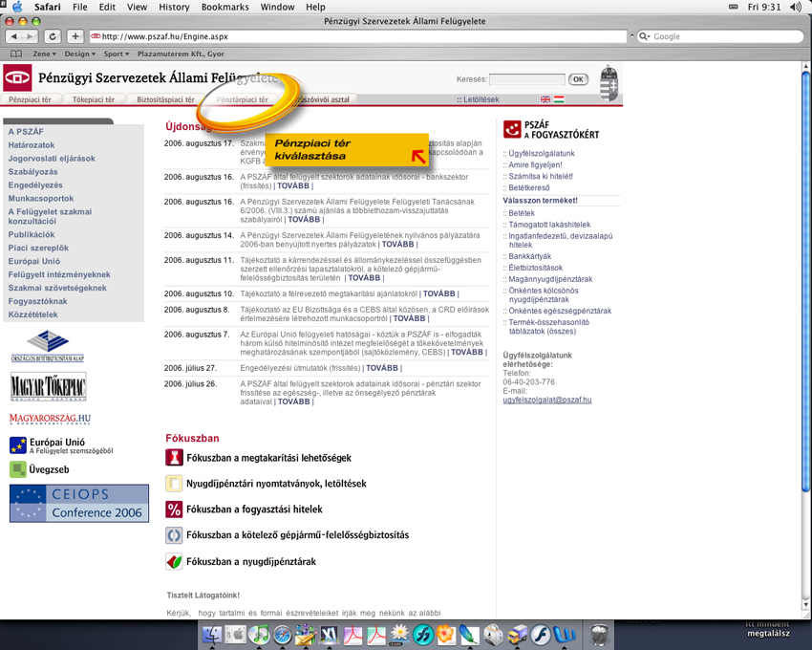Open the Európai Unió sidebar link
This screenshot has width=812, height=650.
[x=34, y=261]
